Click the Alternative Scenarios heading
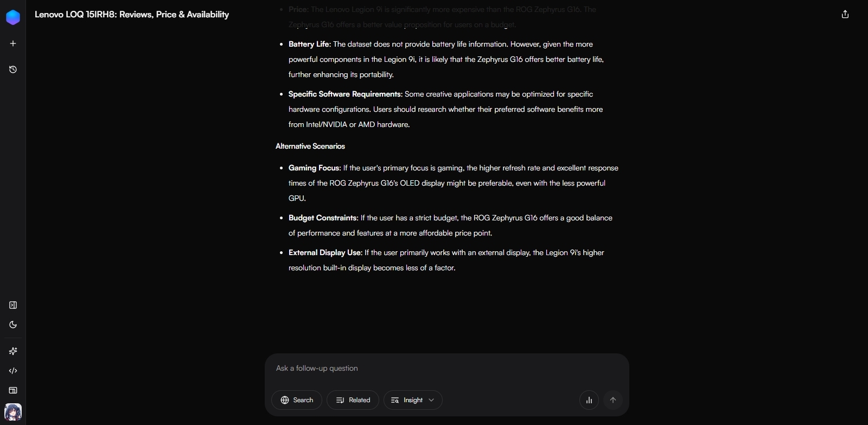Image resolution: width=868 pixels, height=425 pixels. click(x=310, y=146)
